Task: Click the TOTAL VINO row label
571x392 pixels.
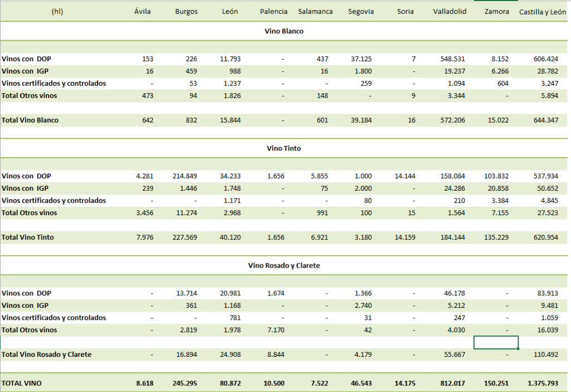Action: (x=21, y=383)
